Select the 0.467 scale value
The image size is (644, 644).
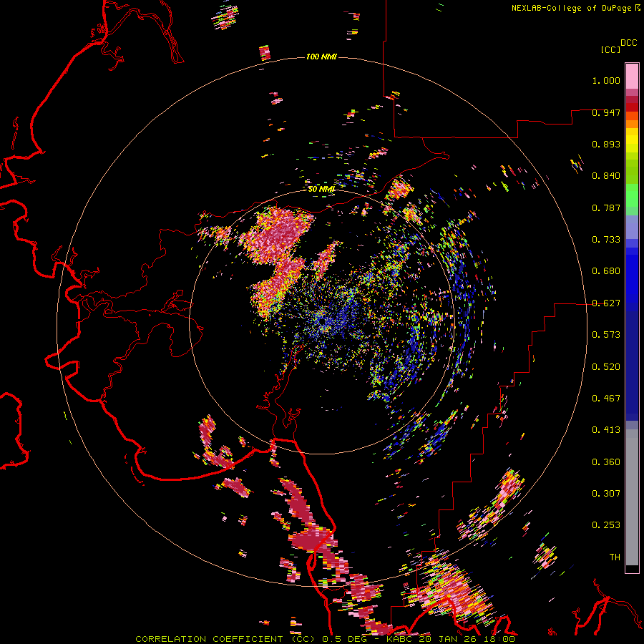[606, 399]
